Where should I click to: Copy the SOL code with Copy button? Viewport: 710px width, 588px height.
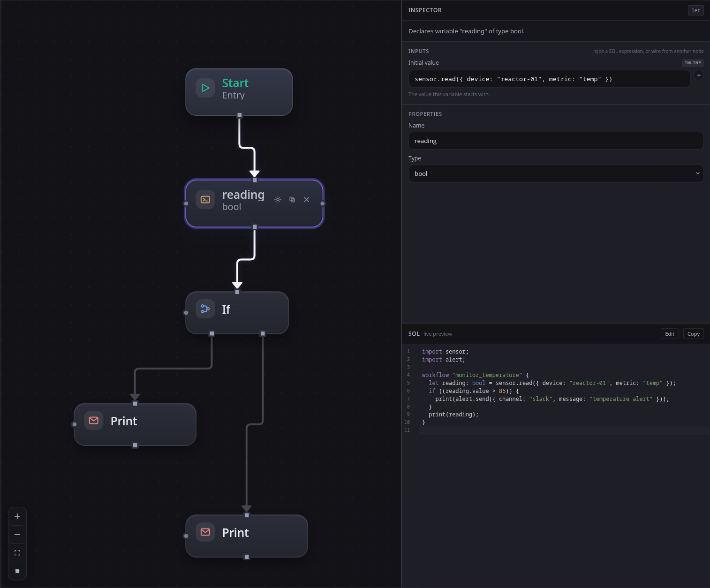(x=694, y=334)
